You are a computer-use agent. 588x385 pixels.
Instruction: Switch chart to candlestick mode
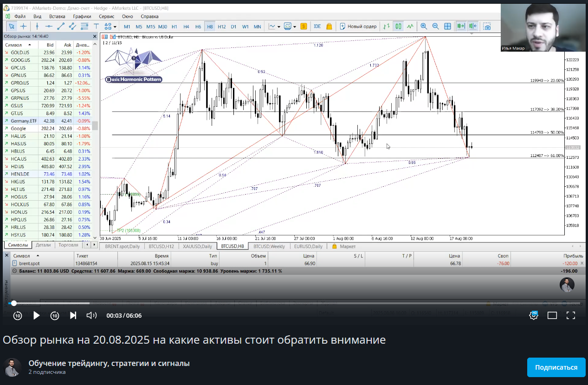point(398,26)
